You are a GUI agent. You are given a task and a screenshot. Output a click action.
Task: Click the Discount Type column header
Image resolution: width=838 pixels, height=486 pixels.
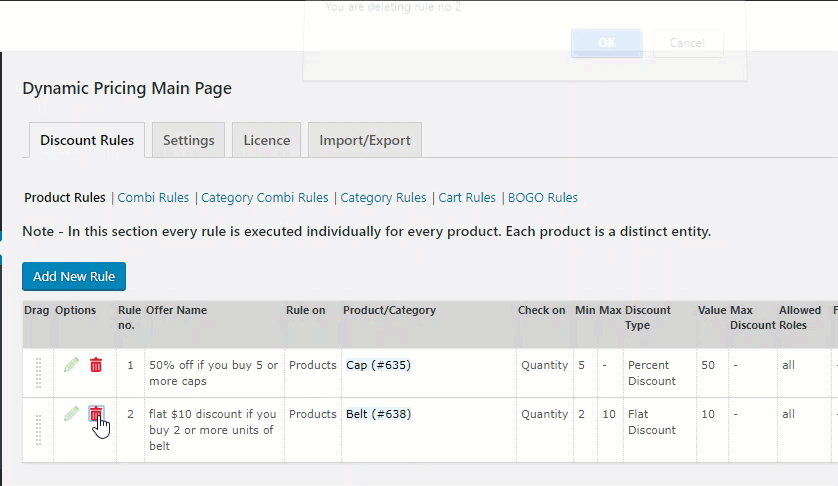pos(648,318)
